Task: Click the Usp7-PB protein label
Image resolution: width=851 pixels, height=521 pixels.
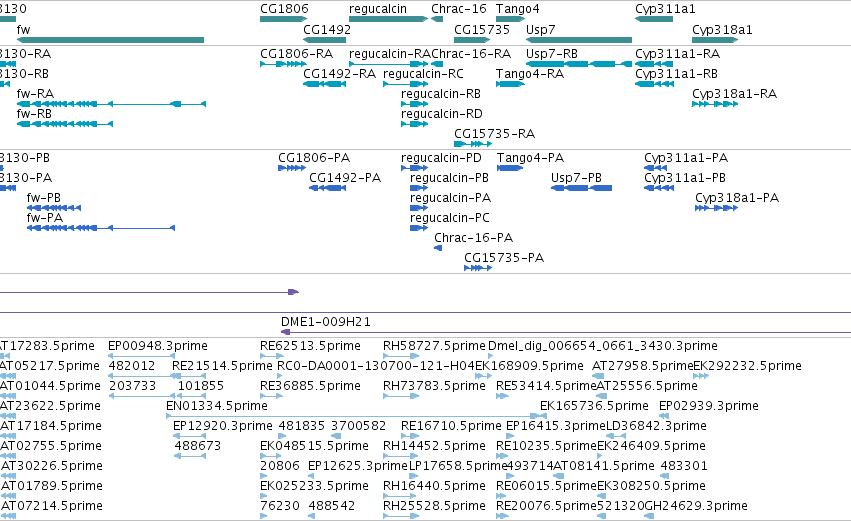Action: tap(576, 178)
